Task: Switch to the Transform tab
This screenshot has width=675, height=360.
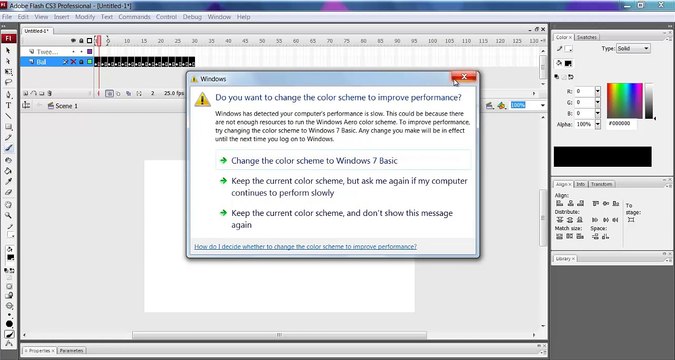Action: pos(601,184)
